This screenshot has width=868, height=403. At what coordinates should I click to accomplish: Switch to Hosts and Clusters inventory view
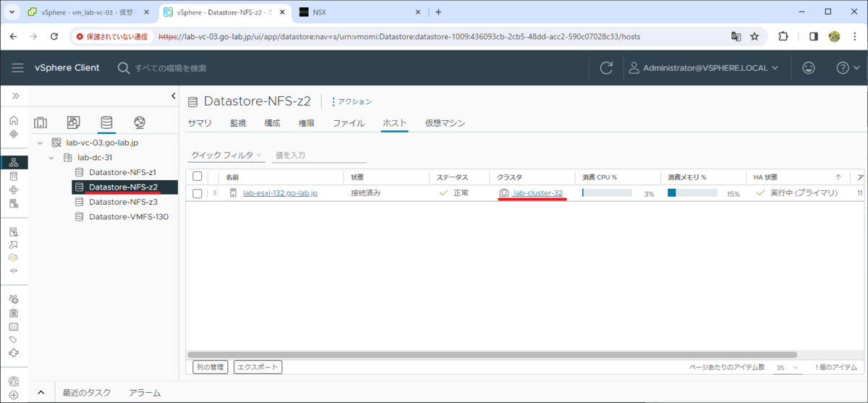click(x=41, y=122)
